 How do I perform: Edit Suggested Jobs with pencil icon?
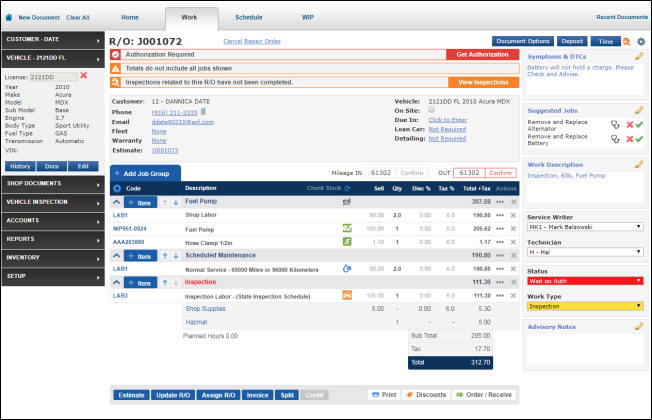coord(639,110)
